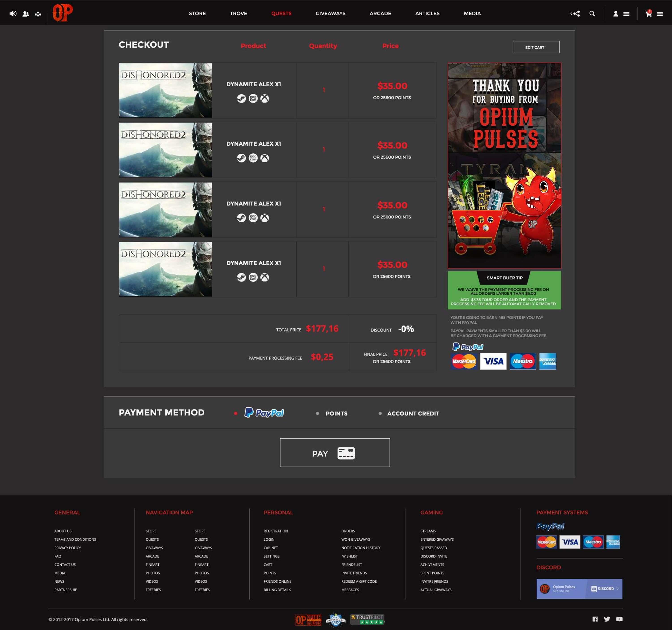The height and width of the screenshot is (630, 672).
Task: Open the Trove menu
Action: coord(238,13)
